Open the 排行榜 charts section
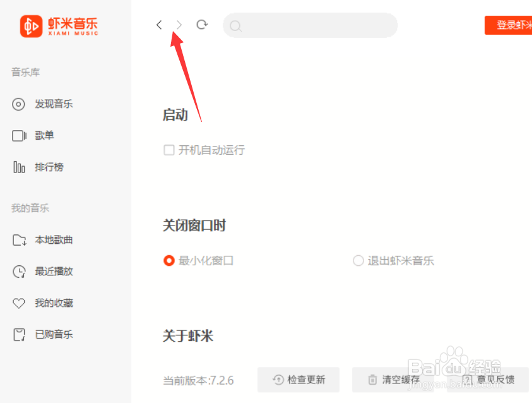The width and height of the screenshot is (532, 403). pyautogui.click(x=49, y=167)
